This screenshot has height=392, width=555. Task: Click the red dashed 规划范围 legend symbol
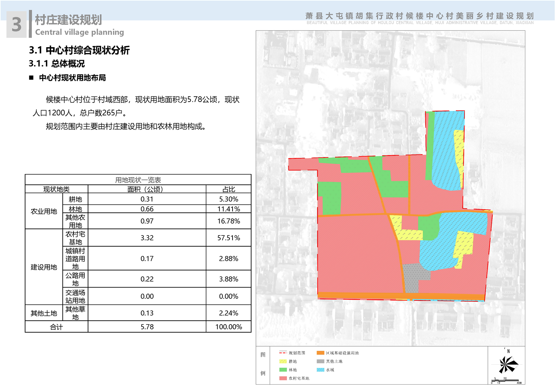[x=283, y=353]
